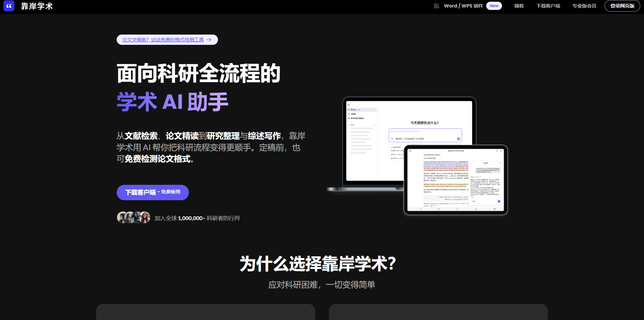This screenshot has width=644, height=320.
Task: Click the plugin grid icon beside Word/WPS
Action: pyautogui.click(x=436, y=6)
